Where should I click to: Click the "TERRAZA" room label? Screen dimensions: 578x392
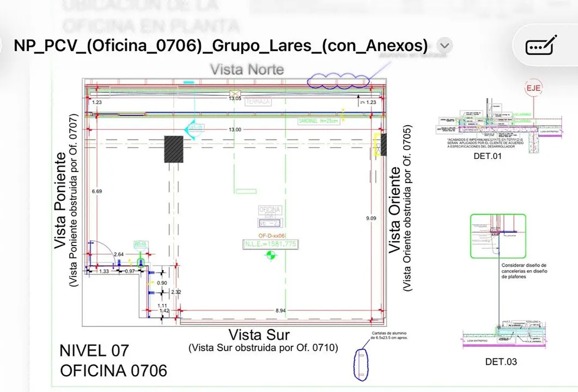[x=258, y=101]
